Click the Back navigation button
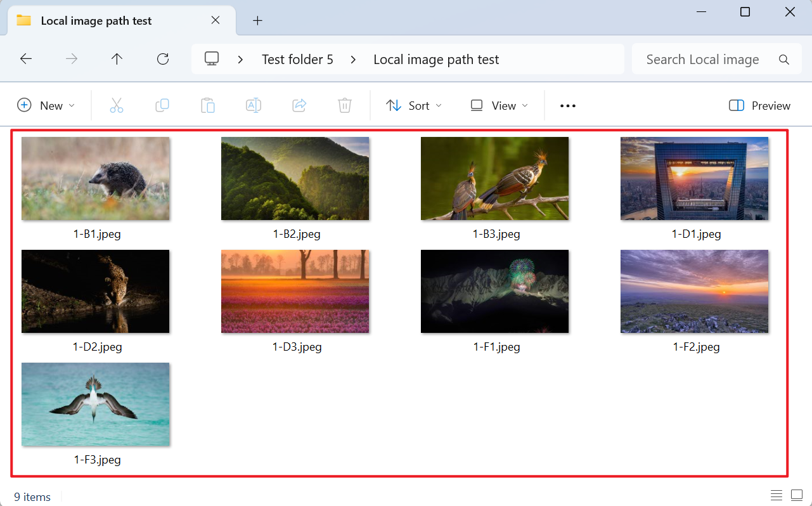Screen dimensions: 812x506 pyautogui.click(x=26, y=58)
